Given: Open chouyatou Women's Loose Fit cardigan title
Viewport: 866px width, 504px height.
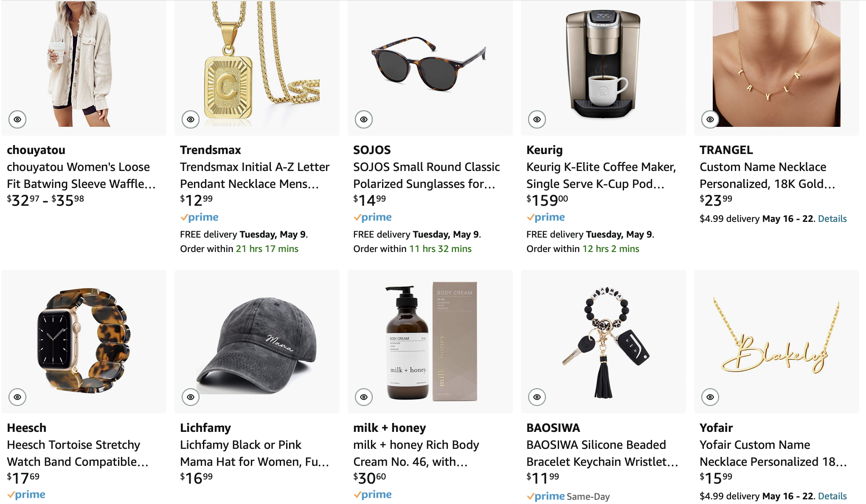Looking at the screenshot, I should [81, 175].
